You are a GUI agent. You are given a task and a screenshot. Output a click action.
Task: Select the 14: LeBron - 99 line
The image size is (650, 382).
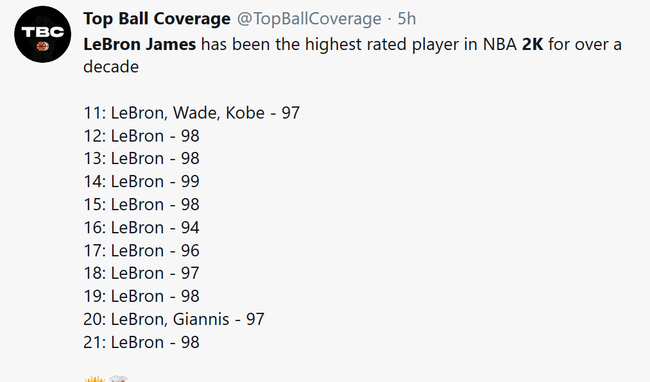pos(141,181)
